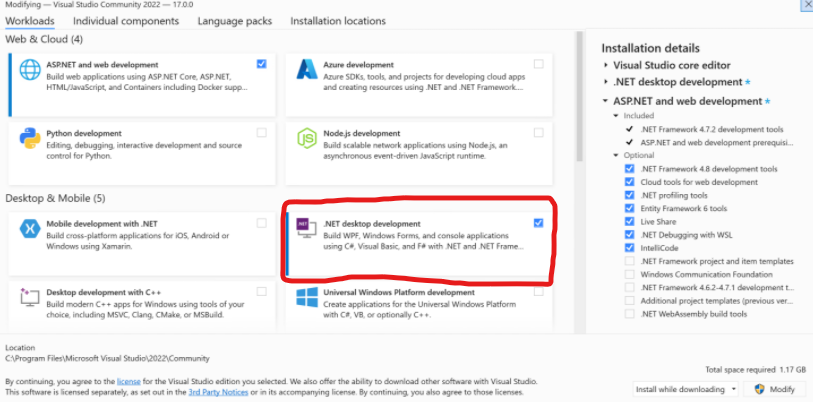Check the Azure development workload
The image size is (813, 402).
[539, 64]
